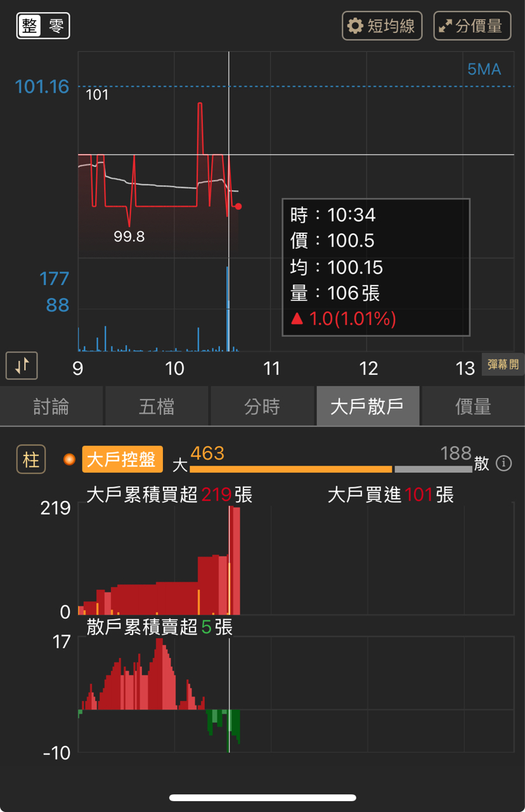Screen dimensions: 525x812
Task: Open the 討論 discussion tab
Action: point(51,406)
